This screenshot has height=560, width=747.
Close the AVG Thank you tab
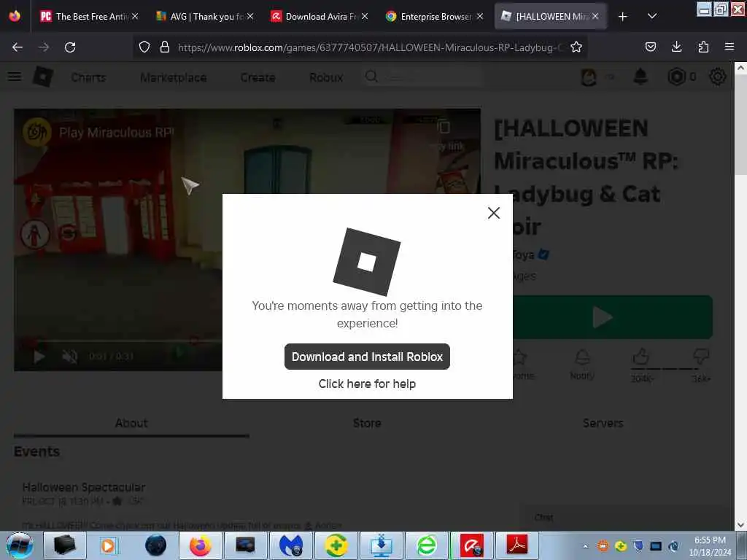tap(250, 16)
